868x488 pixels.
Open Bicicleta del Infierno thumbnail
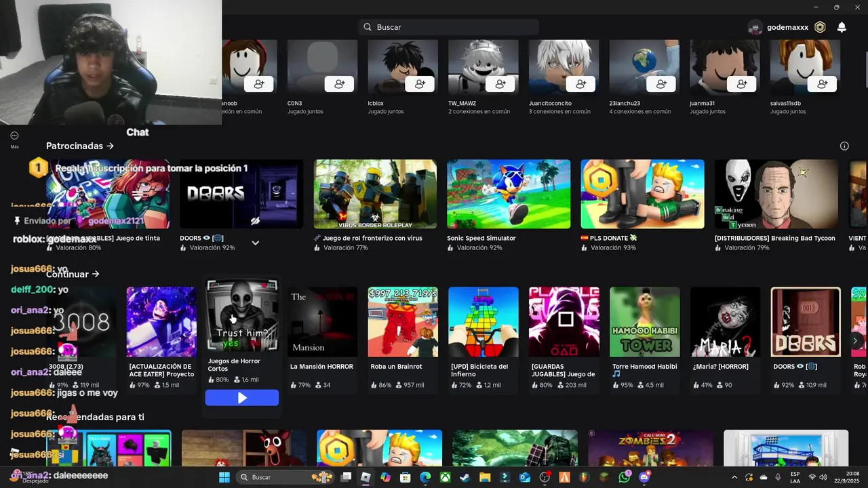(484, 322)
